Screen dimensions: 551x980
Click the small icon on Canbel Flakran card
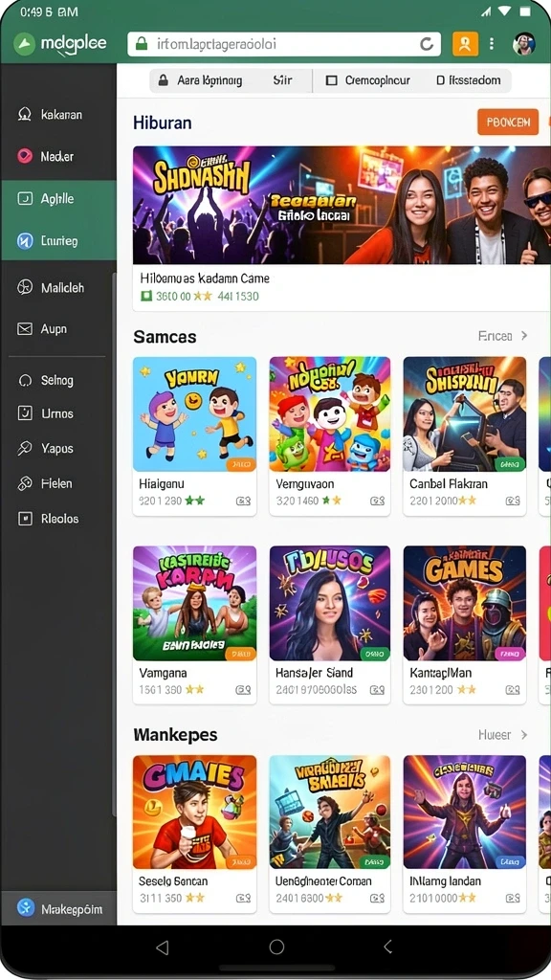(513, 501)
